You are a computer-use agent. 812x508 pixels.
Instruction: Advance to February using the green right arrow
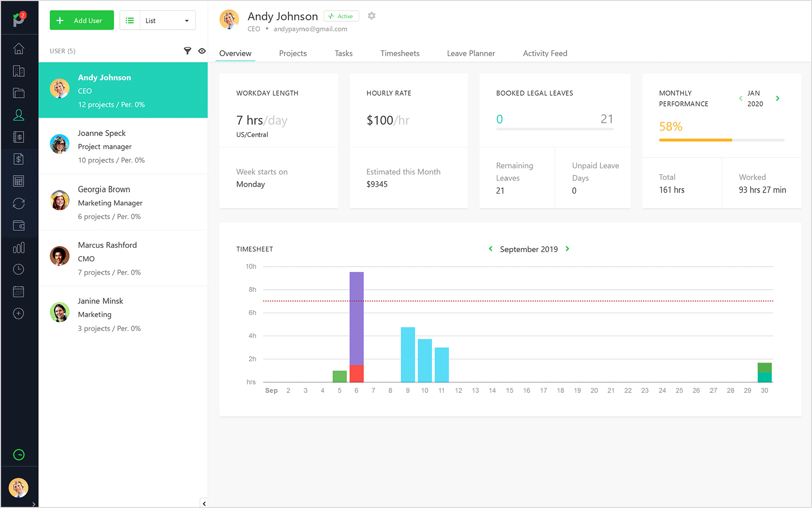tap(778, 98)
